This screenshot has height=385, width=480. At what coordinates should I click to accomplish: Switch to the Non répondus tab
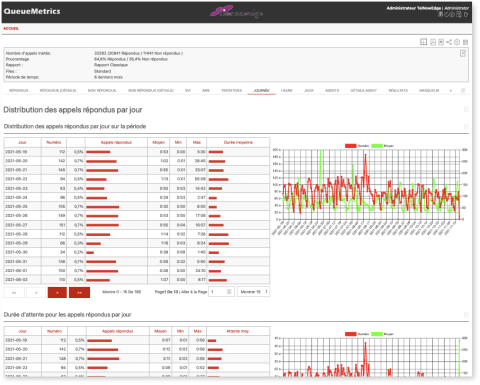[x=102, y=91]
